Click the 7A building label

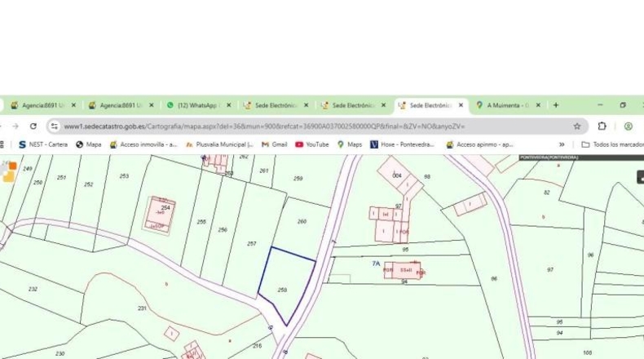[x=377, y=264]
